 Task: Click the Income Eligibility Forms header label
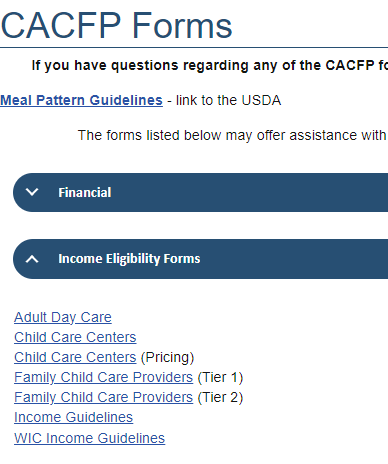click(129, 259)
